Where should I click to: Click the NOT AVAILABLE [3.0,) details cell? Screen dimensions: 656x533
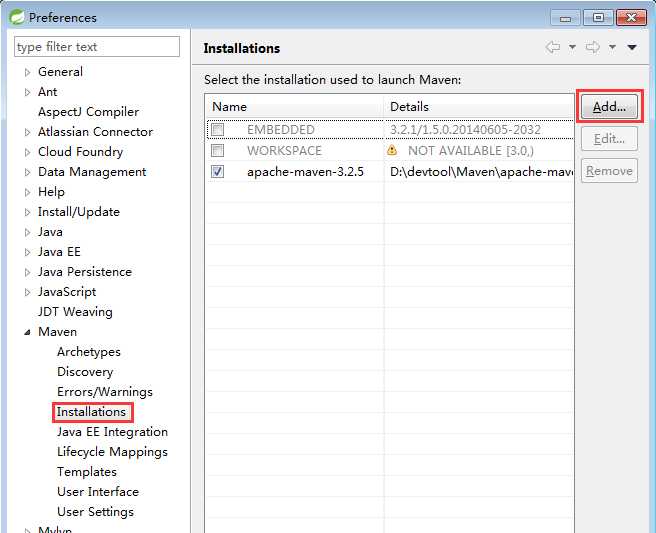pos(471,151)
